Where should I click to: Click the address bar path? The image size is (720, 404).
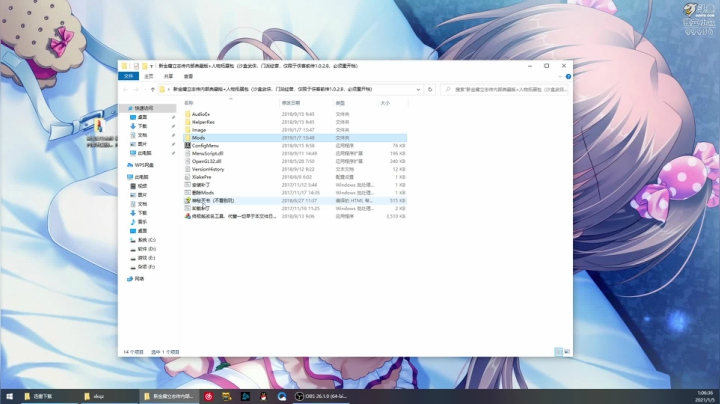[x=272, y=90]
